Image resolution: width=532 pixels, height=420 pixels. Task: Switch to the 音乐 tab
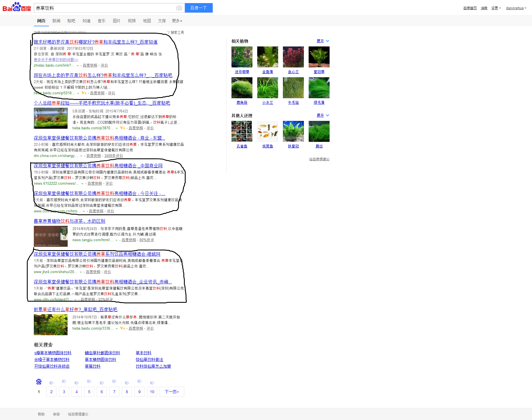pos(101,21)
